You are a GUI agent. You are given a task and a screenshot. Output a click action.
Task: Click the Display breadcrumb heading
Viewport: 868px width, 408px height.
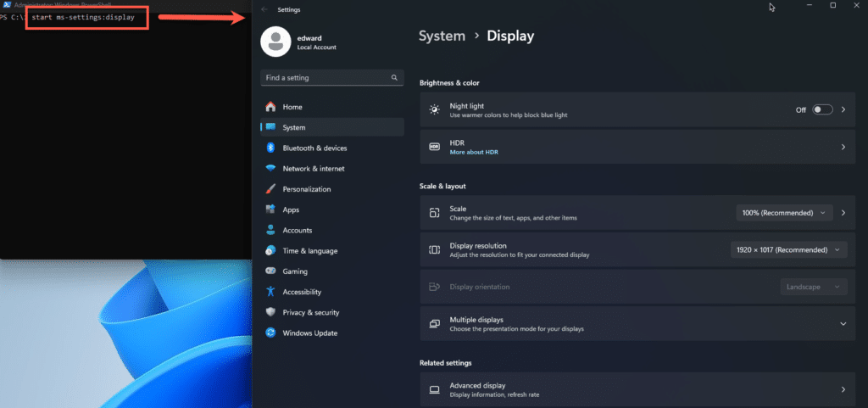[510, 36]
